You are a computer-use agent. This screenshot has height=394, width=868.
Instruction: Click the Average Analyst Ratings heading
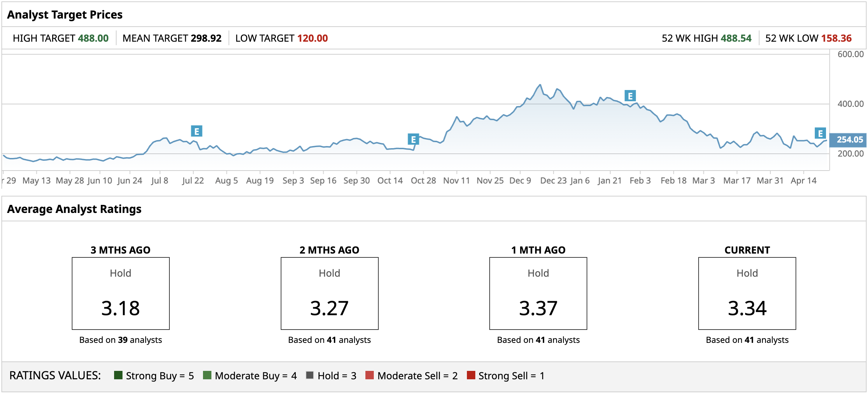pyautogui.click(x=74, y=209)
